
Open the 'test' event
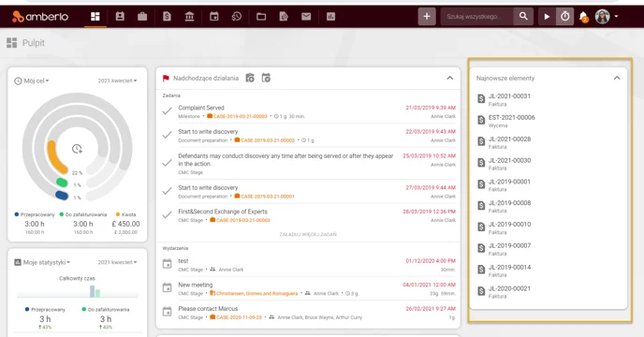click(183, 261)
